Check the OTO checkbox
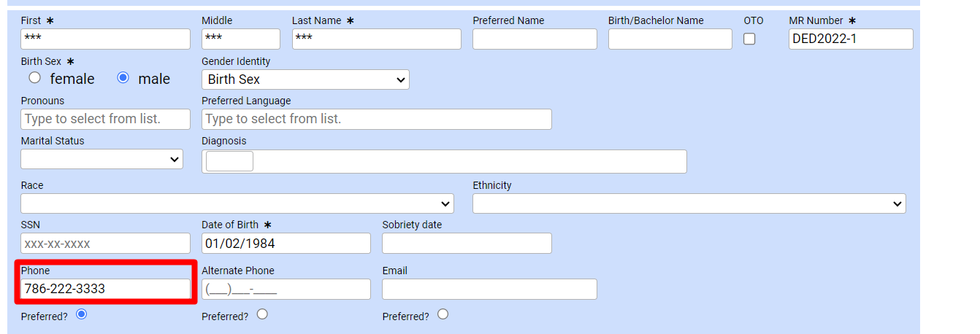The height and width of the screenshot is (334, 980). (749, 39)
